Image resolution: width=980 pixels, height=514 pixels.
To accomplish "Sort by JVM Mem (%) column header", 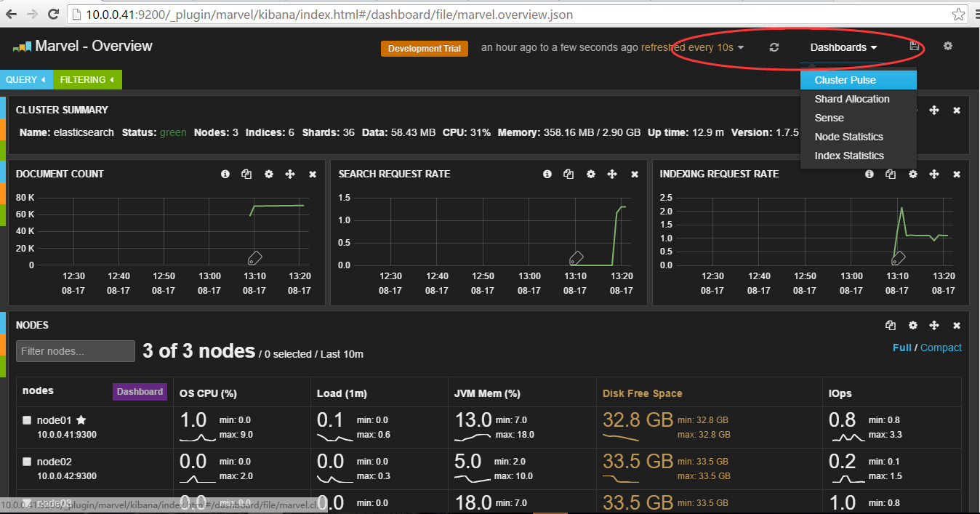I will pyautogui.click(x=487, y=393).
